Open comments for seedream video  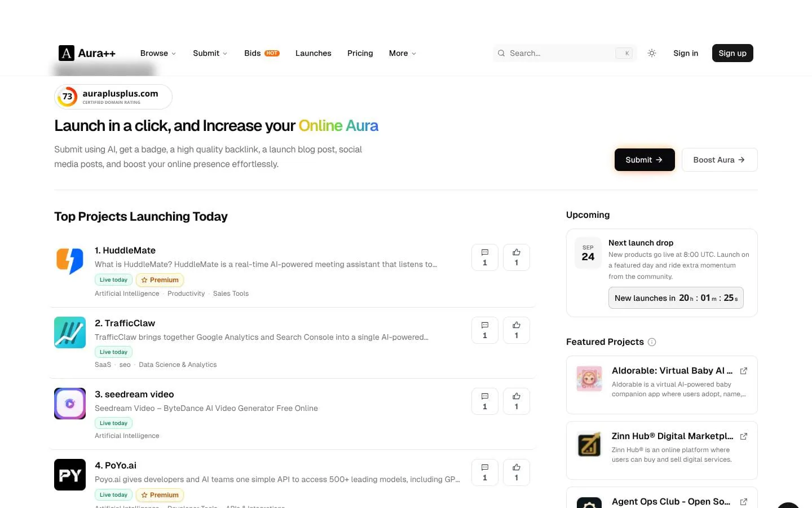[485, 401]
